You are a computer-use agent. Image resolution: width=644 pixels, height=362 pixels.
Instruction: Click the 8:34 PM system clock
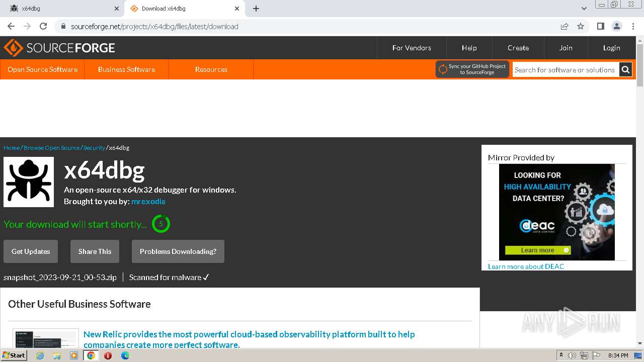pos(618,355)
